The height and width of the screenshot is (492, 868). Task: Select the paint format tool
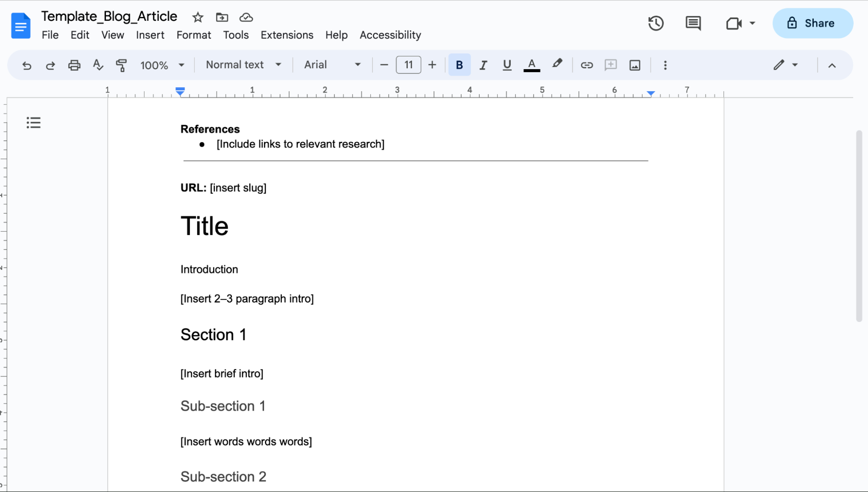(121, 65)
